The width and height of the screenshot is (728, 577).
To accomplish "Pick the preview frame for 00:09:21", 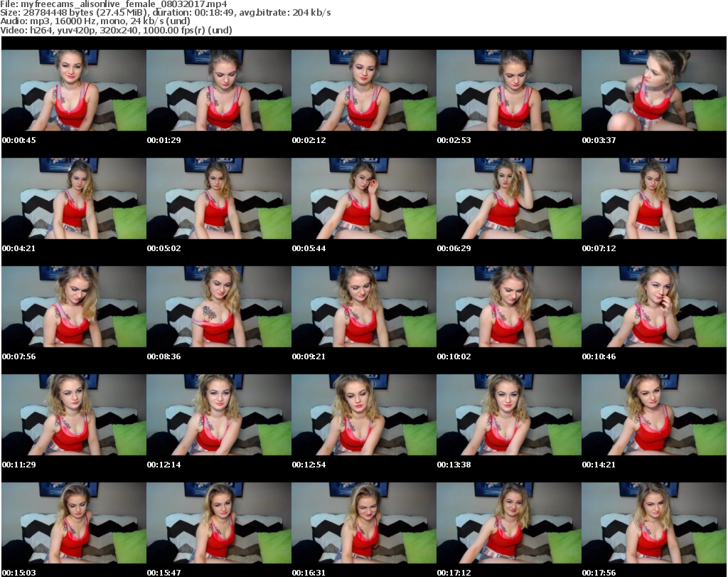I will tap(363, 307).
